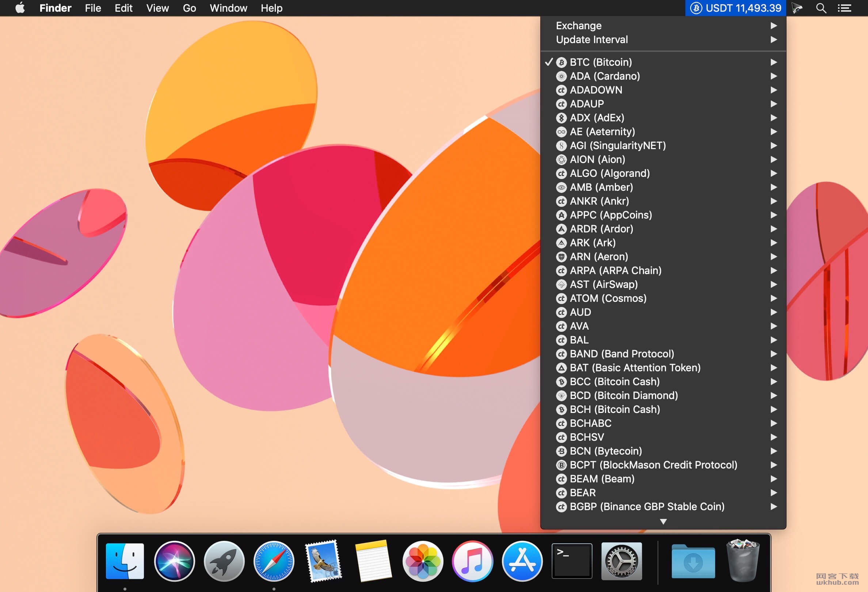Expand BGBP submenu arrow
The width and height of the screenshot is (868, 592).
click(774, 506)
